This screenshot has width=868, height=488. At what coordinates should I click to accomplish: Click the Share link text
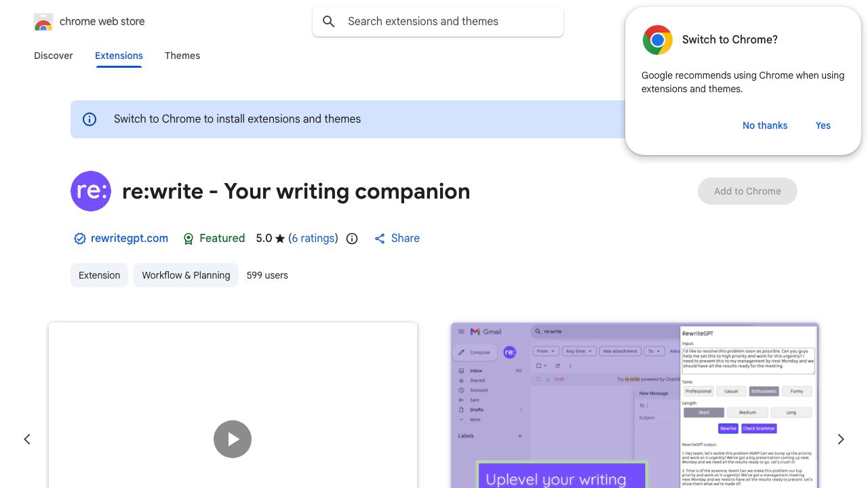pos(406,239)
